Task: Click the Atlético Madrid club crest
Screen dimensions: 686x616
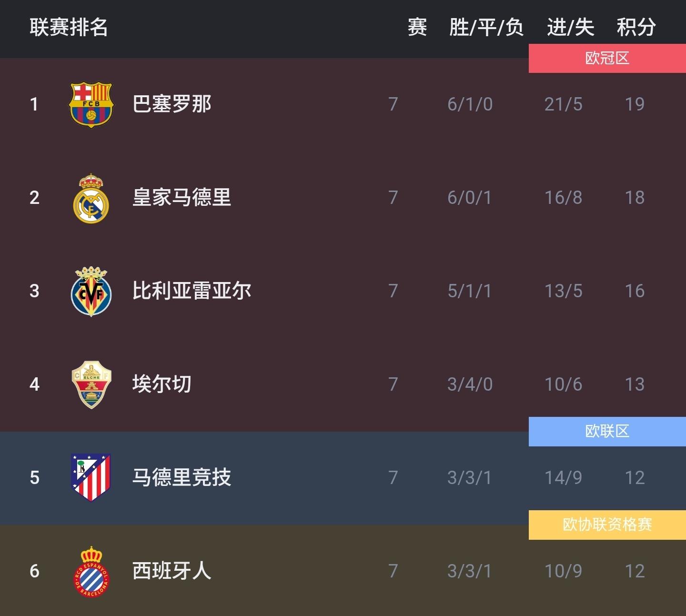Action: (x=91, y=477)
